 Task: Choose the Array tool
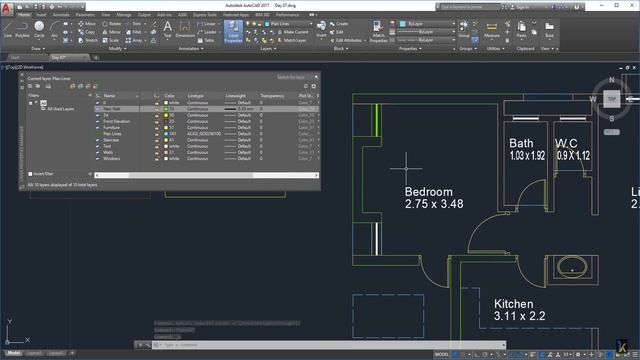[x=133, y=40]
